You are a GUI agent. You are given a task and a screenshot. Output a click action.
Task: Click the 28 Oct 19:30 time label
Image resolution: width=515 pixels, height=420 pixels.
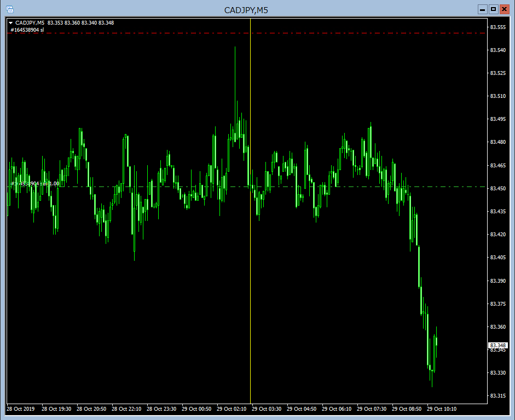coord(56,409)
